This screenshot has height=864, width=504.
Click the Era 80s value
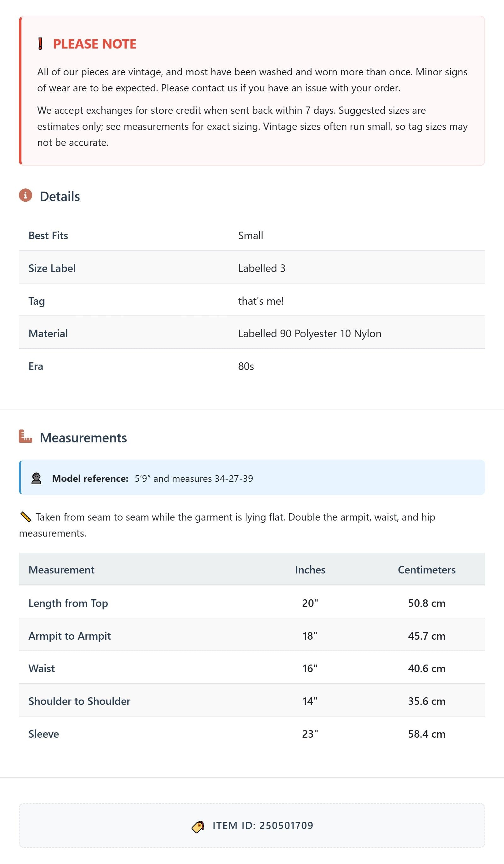pyautogui.click(x=246, y=366)
